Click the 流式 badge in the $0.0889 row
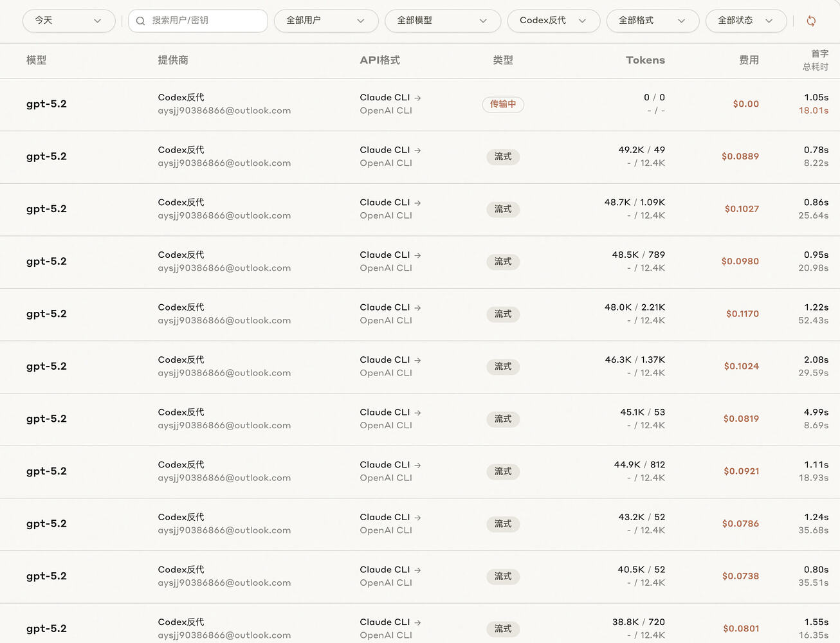This screenshot has width=840, height=643. coord(503,157)
